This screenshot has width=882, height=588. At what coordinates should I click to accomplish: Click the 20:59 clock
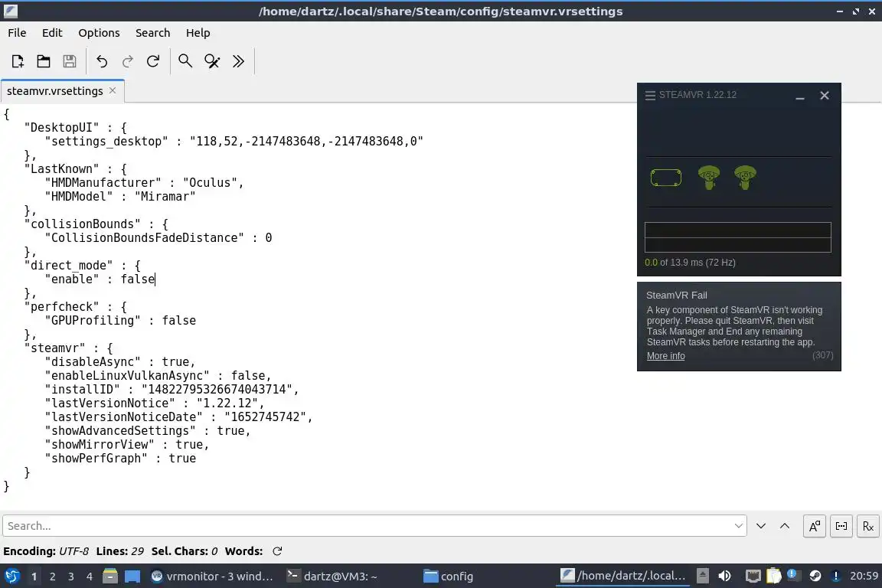tap(864, 576)
